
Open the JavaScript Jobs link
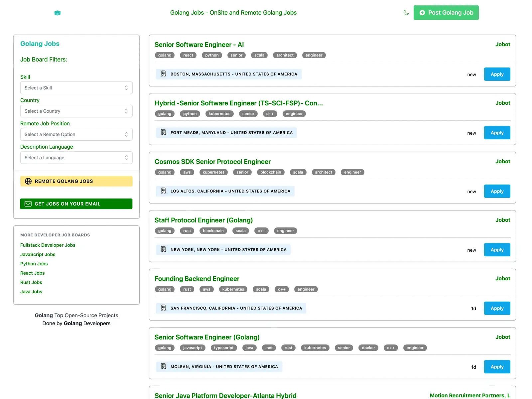point(38,254)
